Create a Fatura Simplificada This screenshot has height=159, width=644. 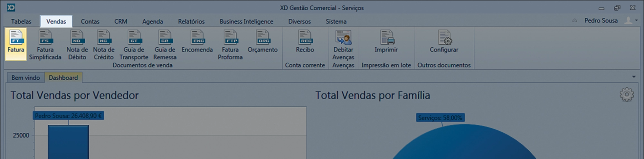click(x=45, y=44)
